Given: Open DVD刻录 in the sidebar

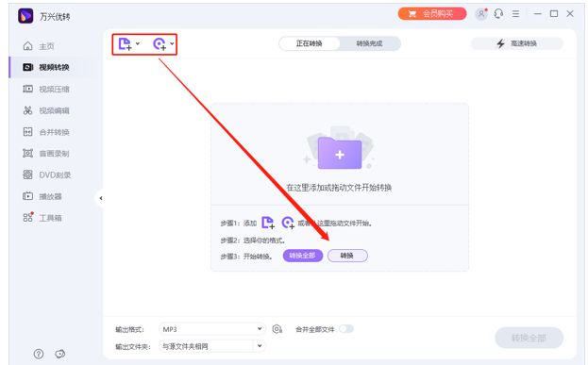Looking at the screenshot, I should [x=55, y=175].
